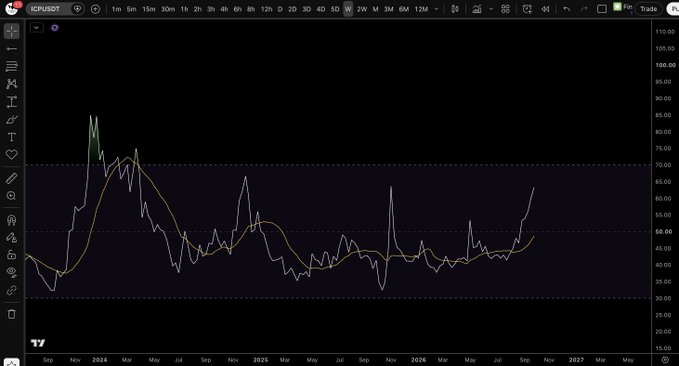This screenshot has height=366, width=679.
Task: Open the layout setup square icon
Action: click(x=602, y=9)
